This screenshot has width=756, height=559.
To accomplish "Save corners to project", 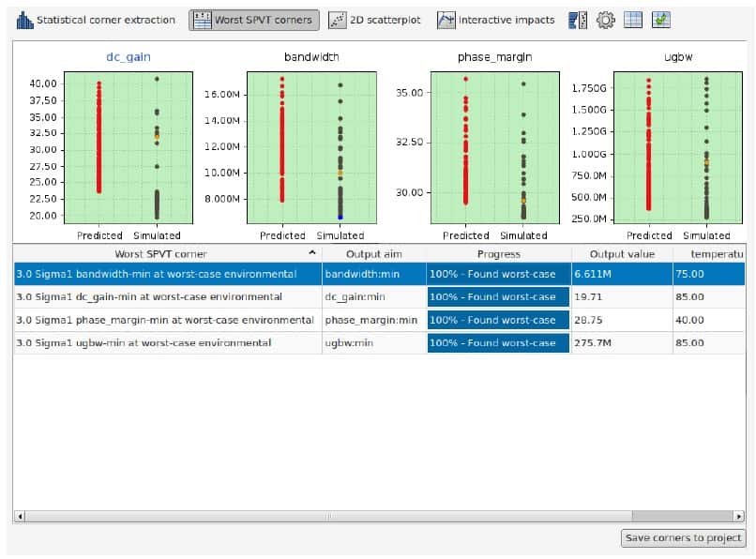I will 683,537.
